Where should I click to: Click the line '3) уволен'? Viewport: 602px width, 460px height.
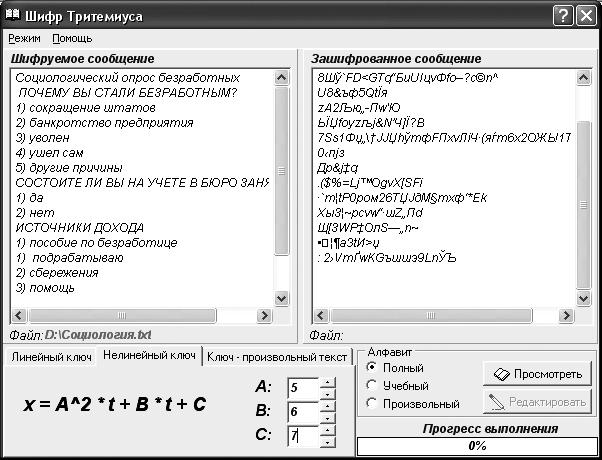(43, 138)
